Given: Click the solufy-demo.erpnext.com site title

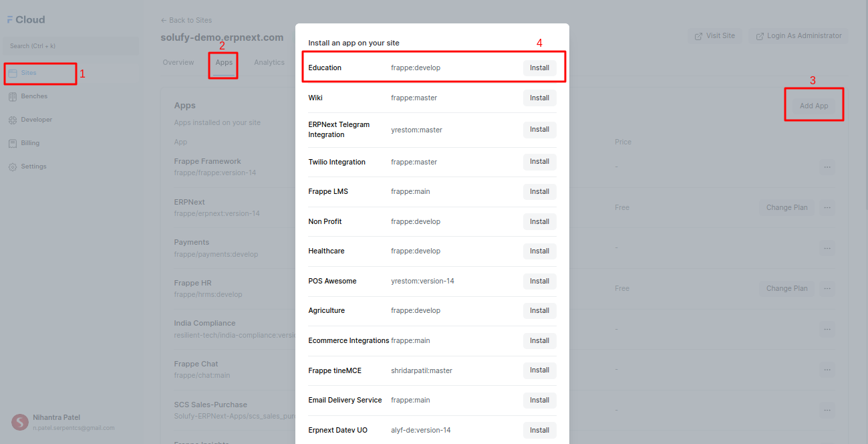Looking at the screenshot, I should (x=222, y=37).
